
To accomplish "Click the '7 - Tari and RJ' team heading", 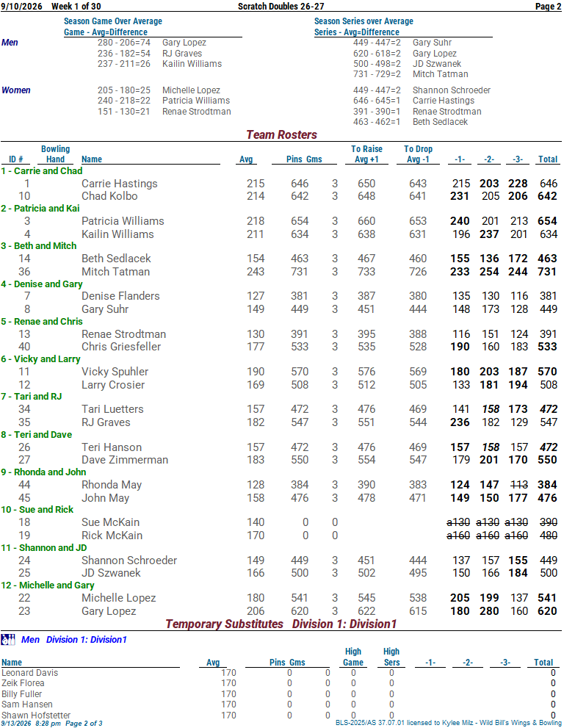I will [31, 396].
